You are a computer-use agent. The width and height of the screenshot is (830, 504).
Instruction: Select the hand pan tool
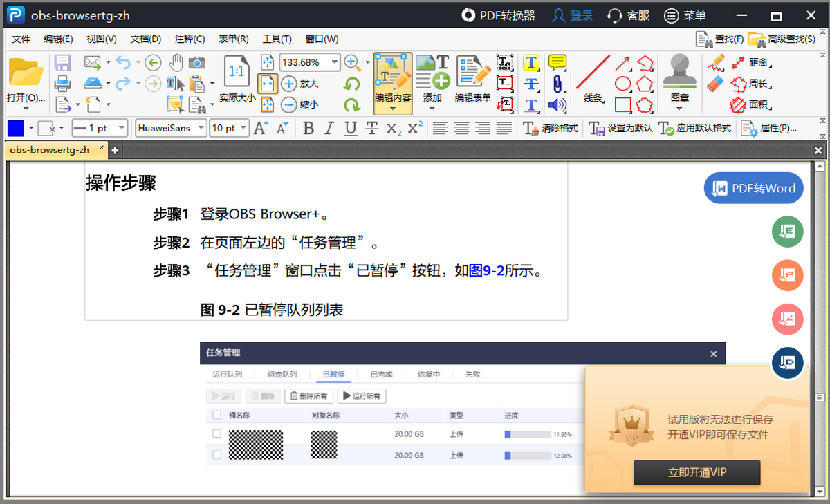coord(176,63)
